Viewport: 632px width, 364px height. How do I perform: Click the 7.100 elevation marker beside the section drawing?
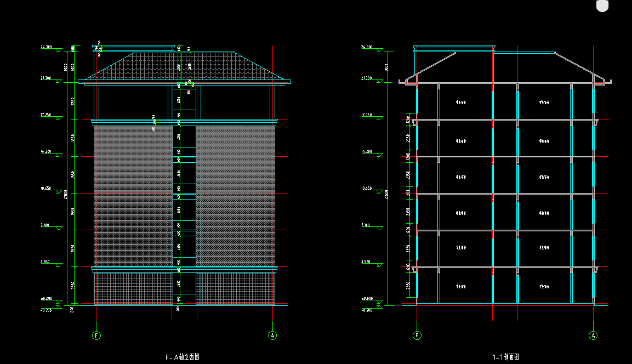point(367,225)
